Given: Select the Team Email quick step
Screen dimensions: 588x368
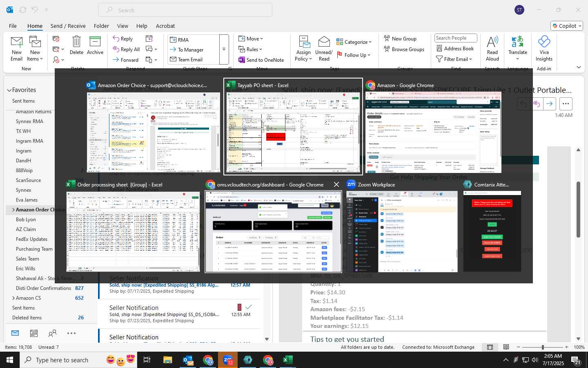Looking at the screenshot, I should [194, 60].
